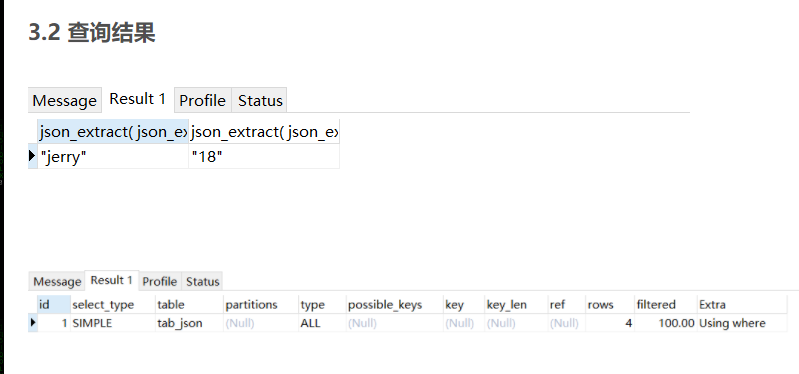Switch to the lower Profile tab

pyautogui.click(x=160, y=281)
